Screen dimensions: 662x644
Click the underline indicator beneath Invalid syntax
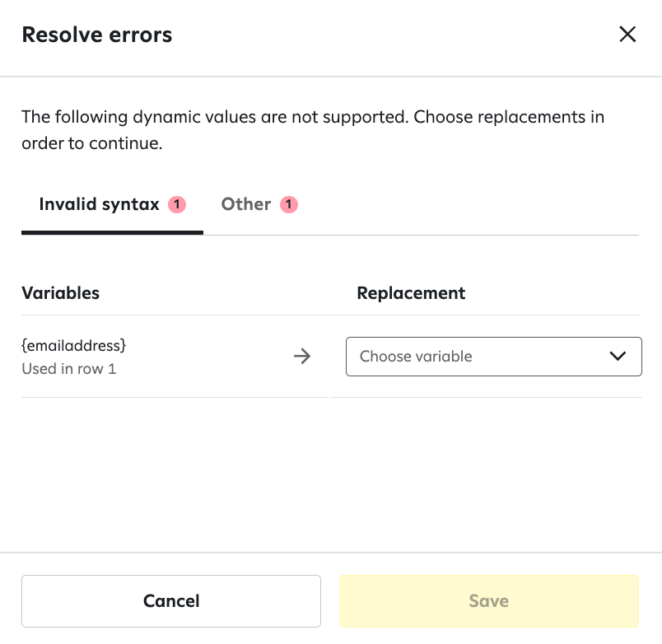coord(112,233)
